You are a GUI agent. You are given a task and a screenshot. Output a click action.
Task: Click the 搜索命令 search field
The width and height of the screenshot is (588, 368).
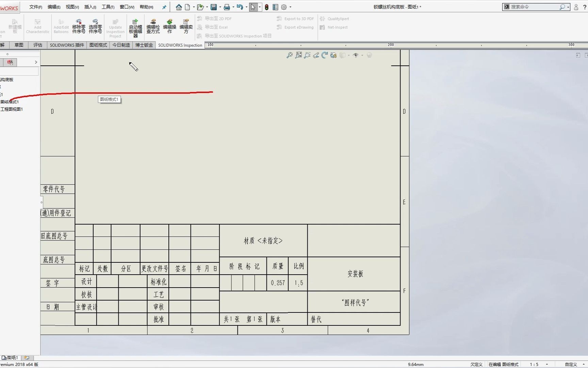[534, 7]
